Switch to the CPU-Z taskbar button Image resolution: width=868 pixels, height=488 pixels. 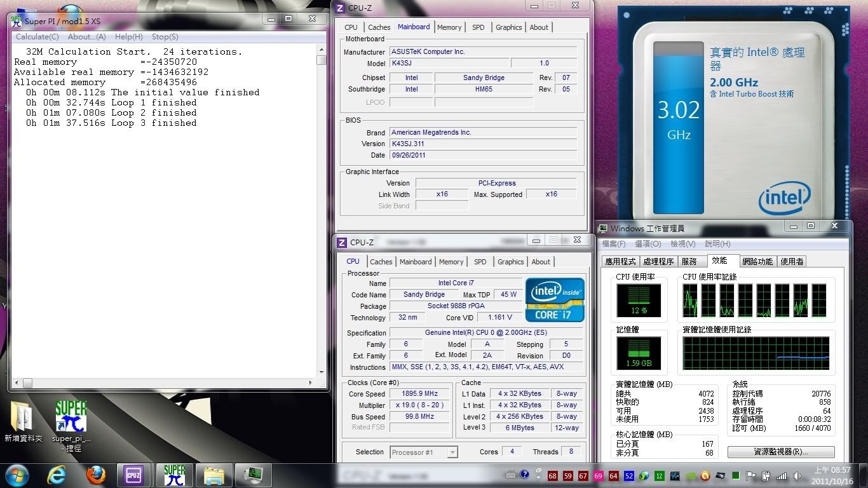click(134, 475)
